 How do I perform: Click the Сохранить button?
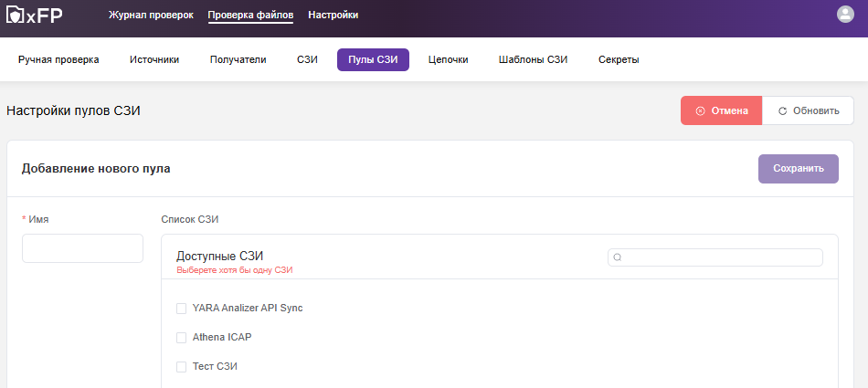coord(799,169)
